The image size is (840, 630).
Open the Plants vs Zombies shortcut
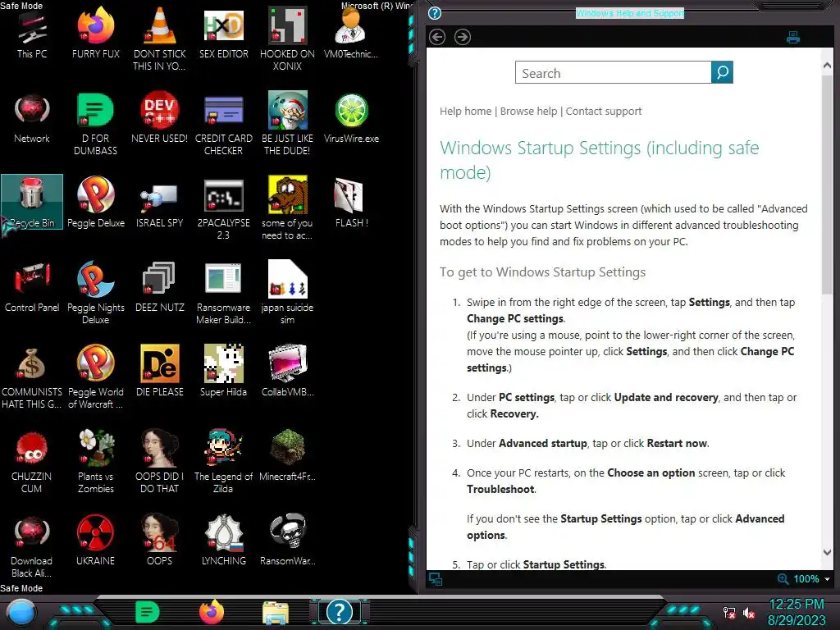click(x=95, y=461)
